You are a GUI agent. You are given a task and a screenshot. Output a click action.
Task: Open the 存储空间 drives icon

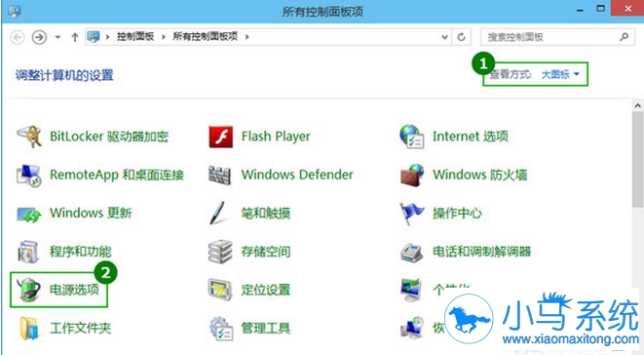pyautogui.click(x=220, y=252)
